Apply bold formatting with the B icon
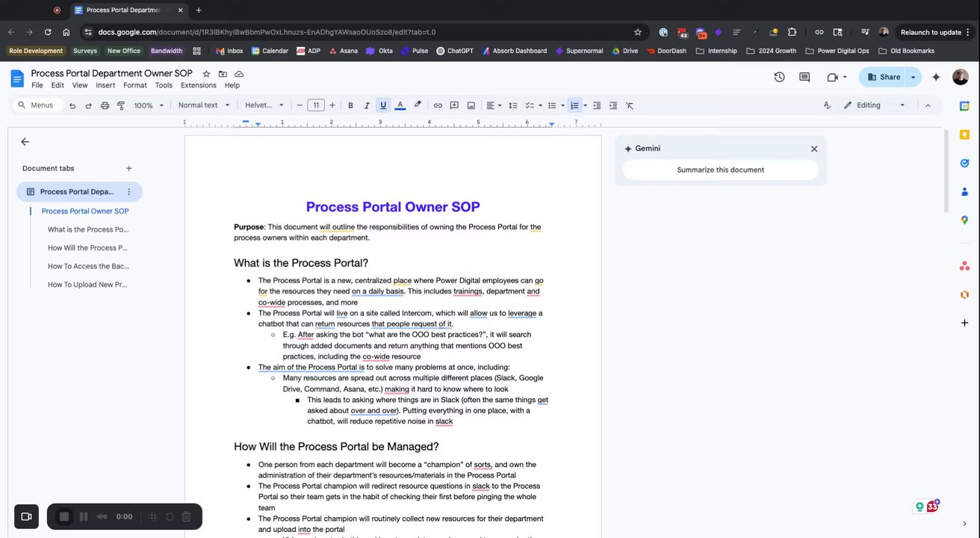The width and height of the screenshot is (980, 538). coord(350,105)
